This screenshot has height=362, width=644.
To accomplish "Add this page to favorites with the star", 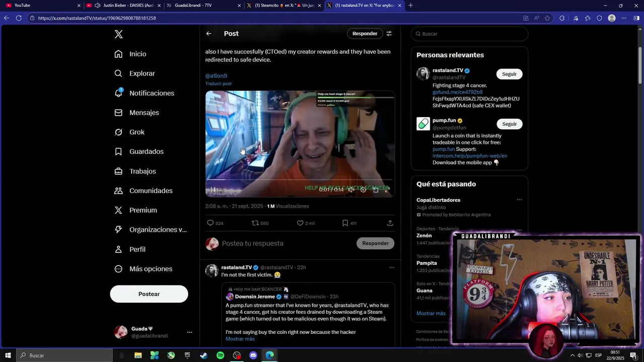I will [x=547, y=18].
